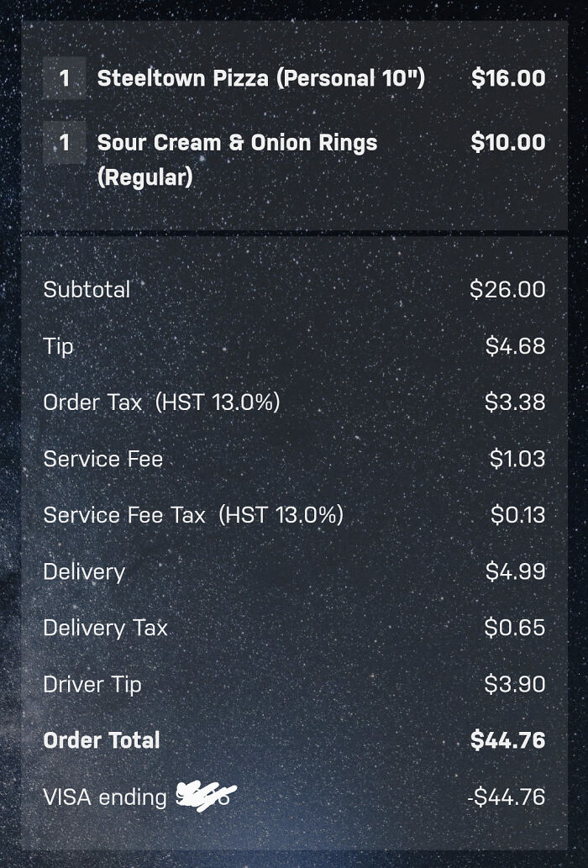Click the quantity box beside Steeltown Pizza
The height and width of the screenshot is (868, 588).
(64, 78)
